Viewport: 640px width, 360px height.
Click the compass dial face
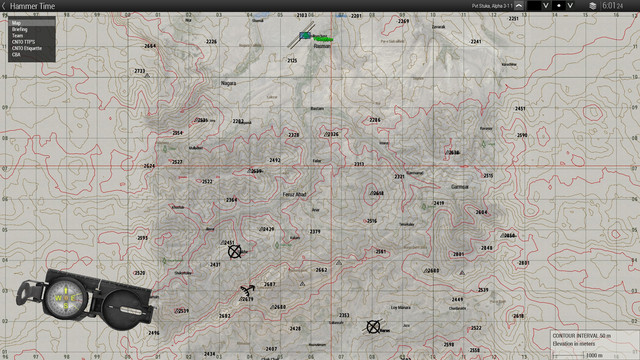66,298
